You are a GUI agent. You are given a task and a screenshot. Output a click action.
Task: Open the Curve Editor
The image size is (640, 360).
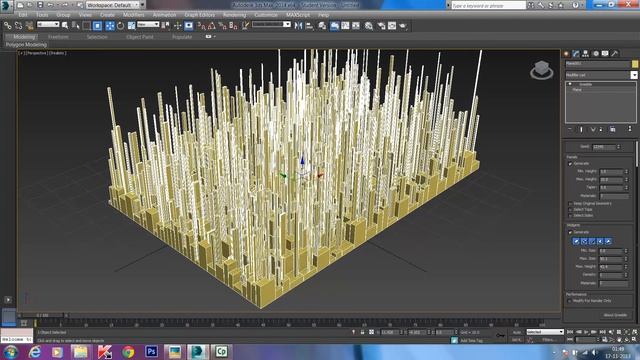pyautogui.click(x=345, y=26)
